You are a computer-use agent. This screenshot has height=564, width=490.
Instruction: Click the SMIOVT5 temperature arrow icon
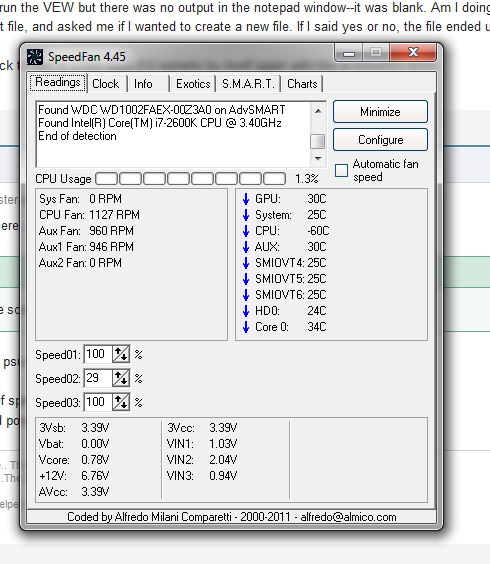246,279
